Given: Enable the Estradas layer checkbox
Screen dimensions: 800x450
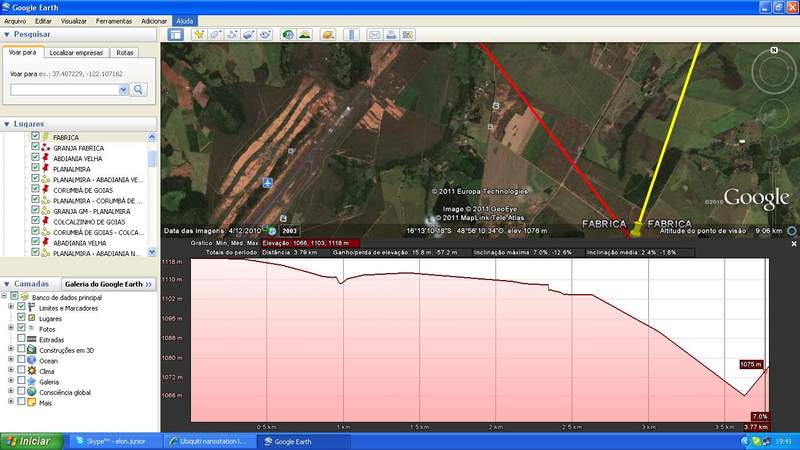Looking at the screenshot, I should (21, 339).
